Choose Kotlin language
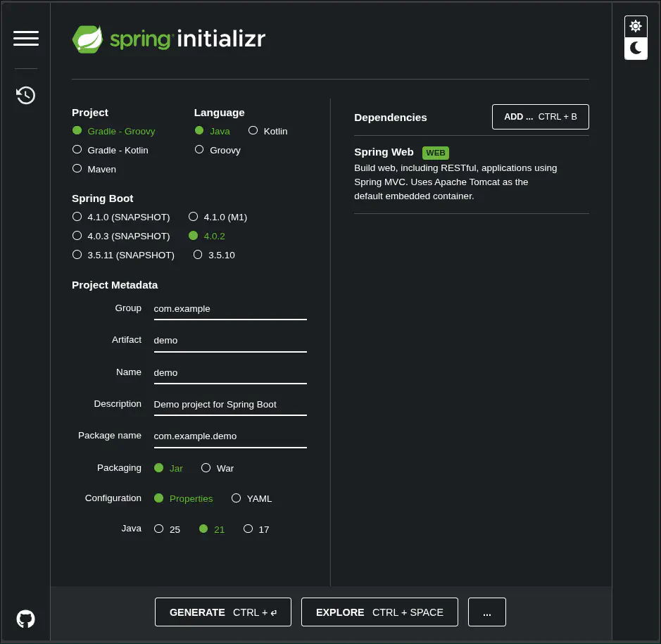661x644 pixels. (x=268, y=131)
